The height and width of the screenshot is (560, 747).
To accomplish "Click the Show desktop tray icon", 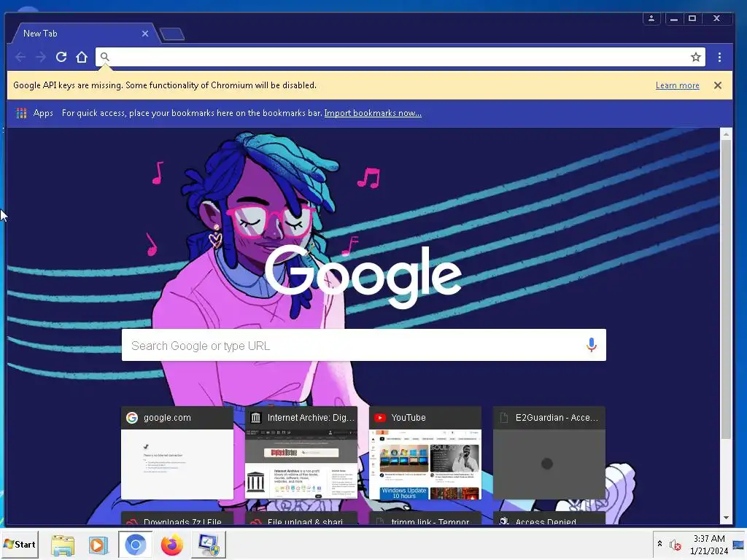I will tap(740, 545).
